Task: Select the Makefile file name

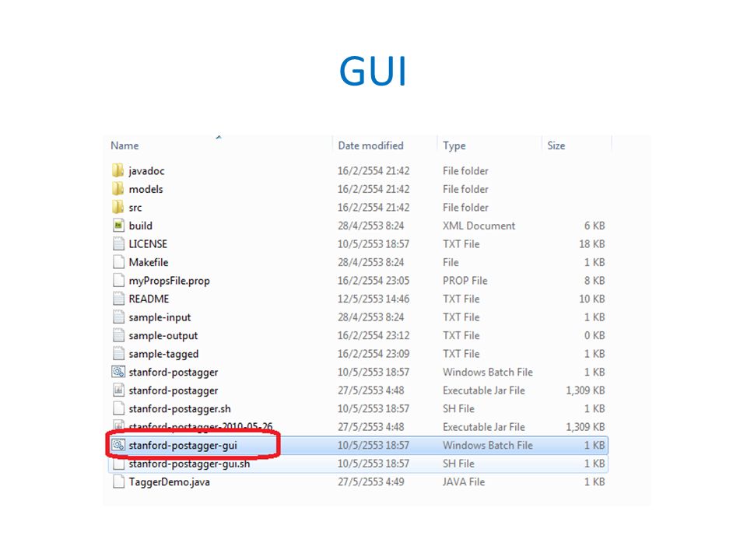Action: (x=148, y=262)
